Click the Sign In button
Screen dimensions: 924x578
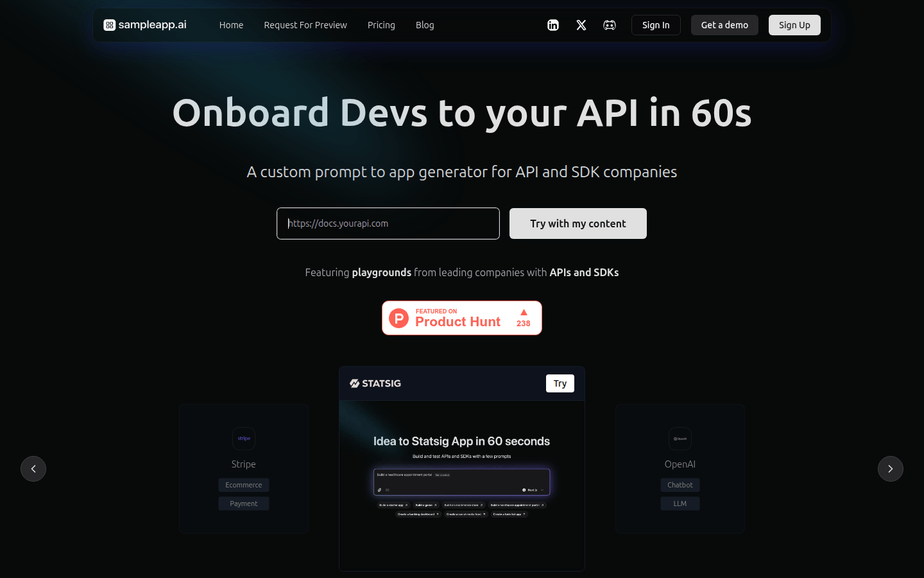pyautogui.click(x=656, y=25)
